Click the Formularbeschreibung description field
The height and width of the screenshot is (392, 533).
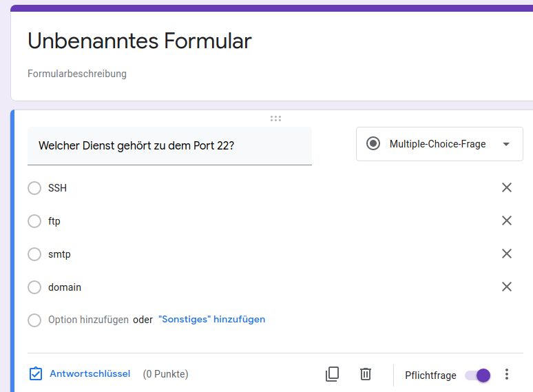pyautogui.click(x=77, y=74)
